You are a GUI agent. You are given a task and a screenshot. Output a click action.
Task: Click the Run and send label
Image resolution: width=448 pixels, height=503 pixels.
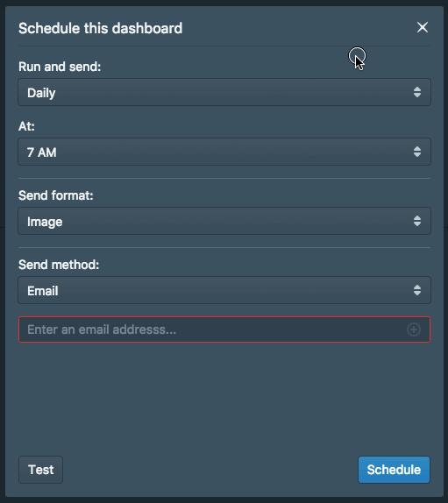pyautogui.click(x=60, y=67)
